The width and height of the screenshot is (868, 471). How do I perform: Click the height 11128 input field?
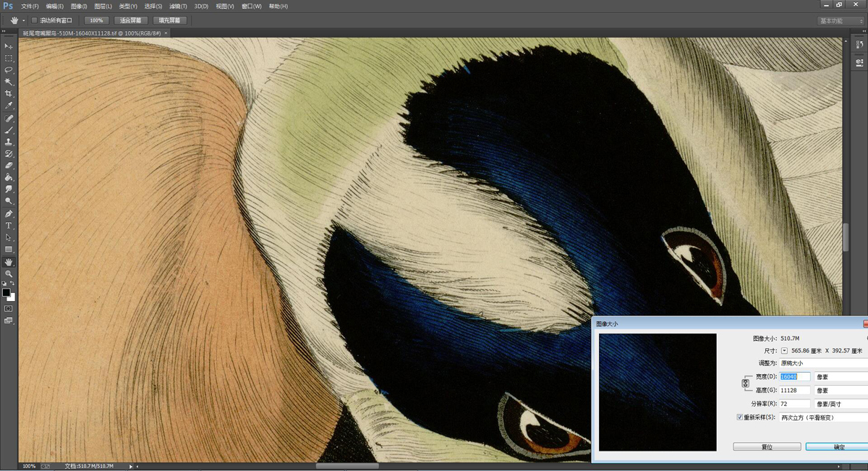[795, 390]
